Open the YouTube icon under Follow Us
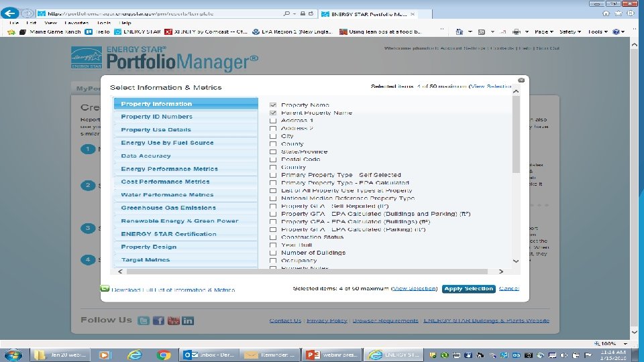The width and height of the screenshot is (644, 362). 173,320
